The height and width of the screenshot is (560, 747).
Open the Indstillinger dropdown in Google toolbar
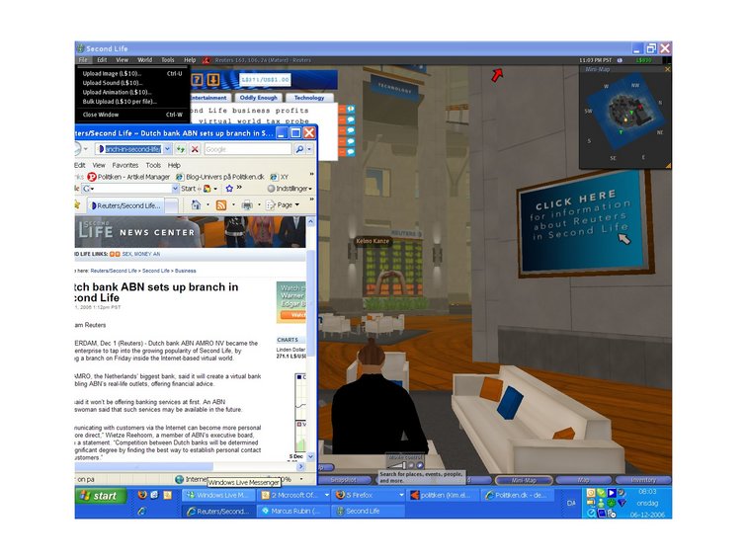click(x=310, y=189)
